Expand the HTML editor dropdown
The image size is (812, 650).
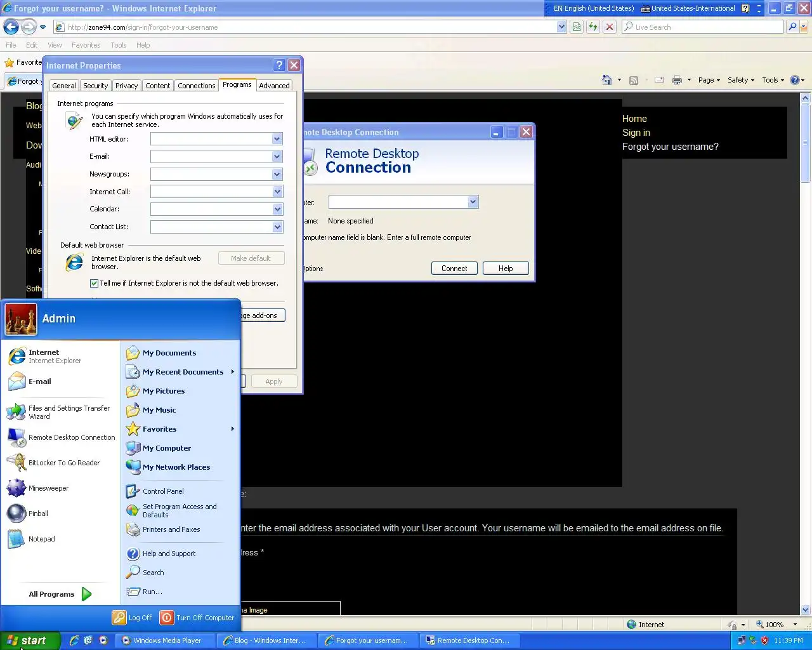point(277,139)
